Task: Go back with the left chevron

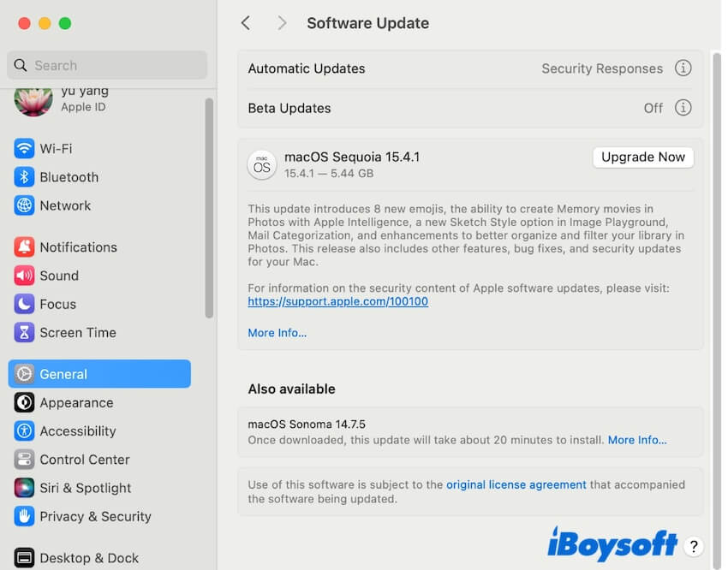Action: [x=246, y=23]
